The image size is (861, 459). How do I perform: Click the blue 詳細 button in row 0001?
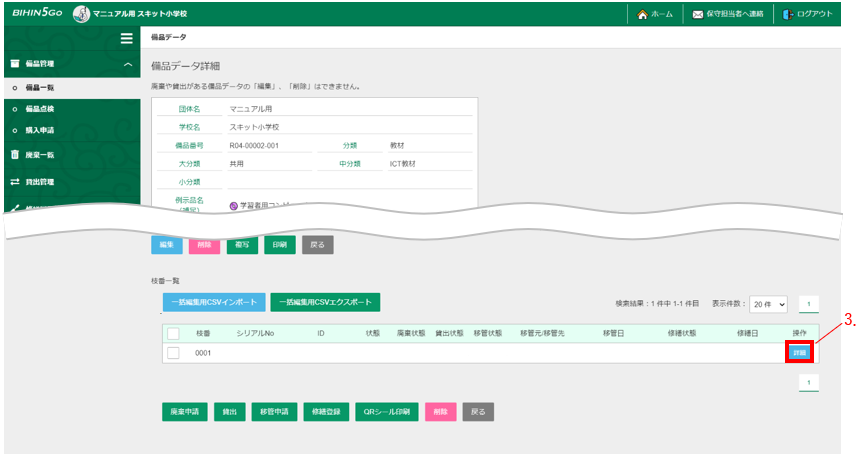[800, 352]
